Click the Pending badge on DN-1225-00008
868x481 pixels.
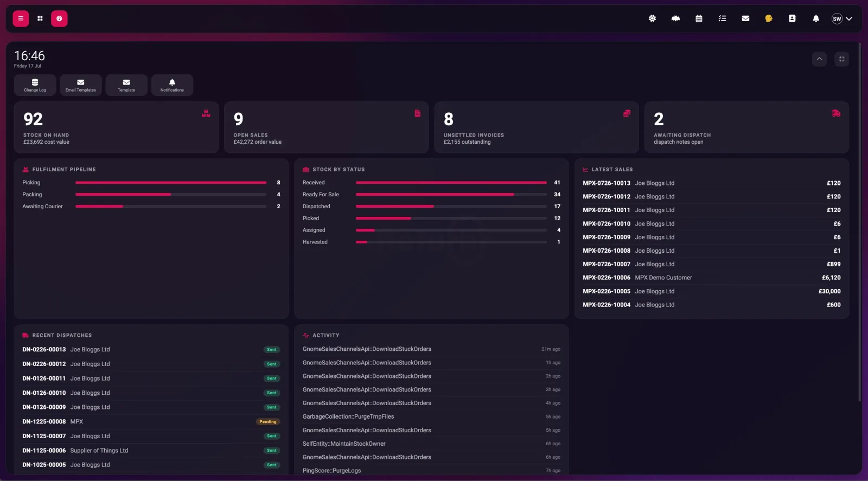tap(268, 422)
